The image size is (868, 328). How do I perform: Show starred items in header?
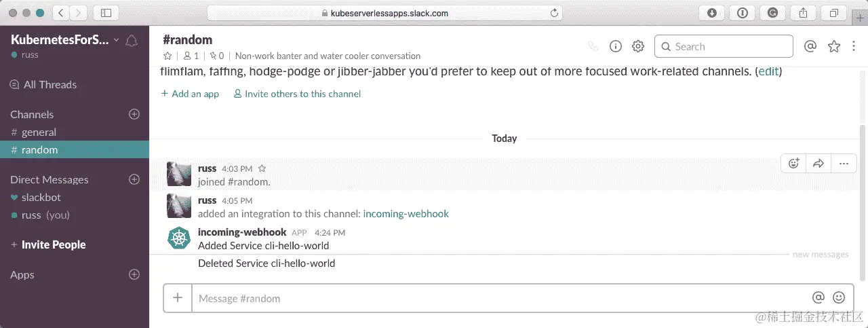(834, 46)
